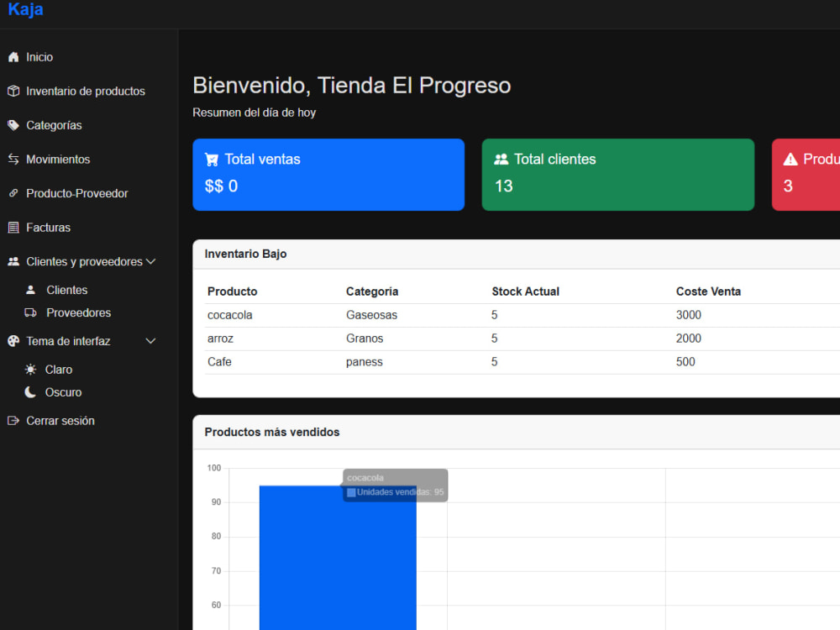Viewport: 840px width, 630px height.
Task: Click Cerrar sesión to log out
Action: (60, 421)
